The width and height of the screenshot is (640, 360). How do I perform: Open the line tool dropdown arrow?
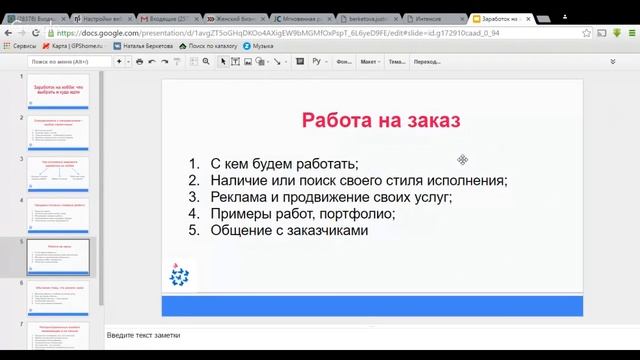286,62
